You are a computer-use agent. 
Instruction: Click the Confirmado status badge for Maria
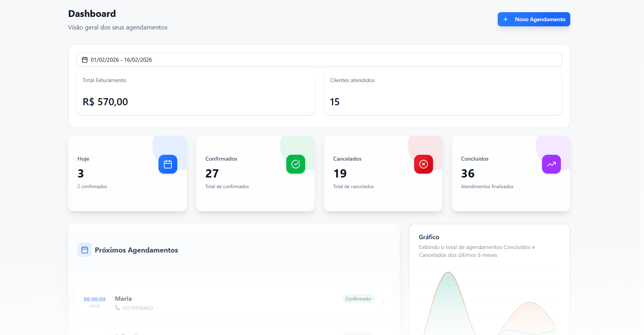(x=358, y=299)
